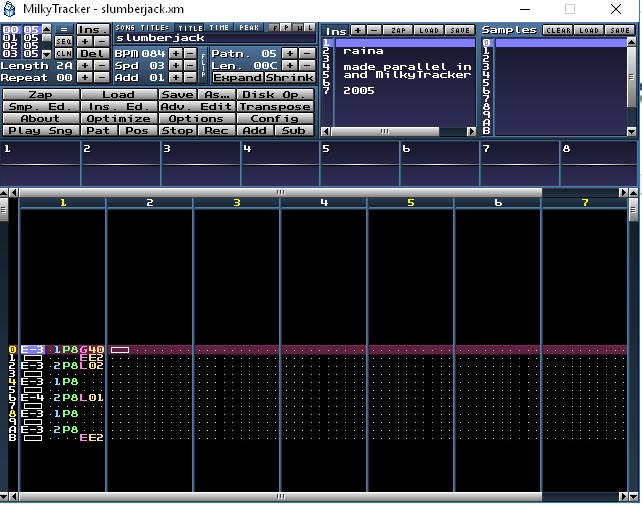
Task: Click the instrument ZAP button
Action: coord(398,30)
